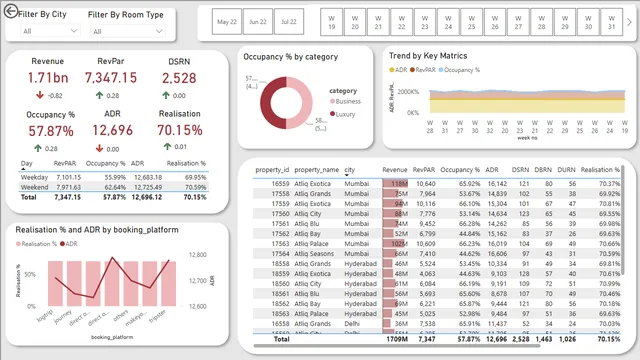Screen dimensions: 640x360
Task: Sort the day table by Day column
Action: coord(27,163)
